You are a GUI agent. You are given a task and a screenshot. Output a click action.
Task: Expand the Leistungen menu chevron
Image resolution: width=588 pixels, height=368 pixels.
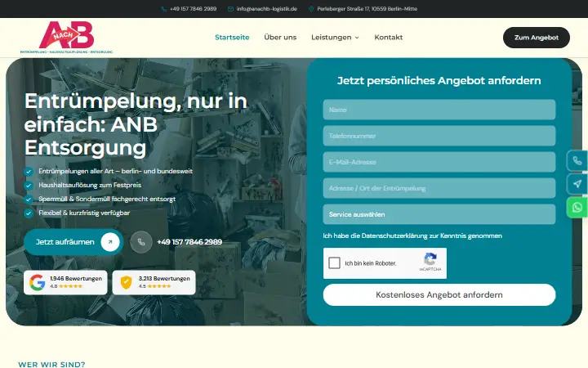tap(357, 38)
